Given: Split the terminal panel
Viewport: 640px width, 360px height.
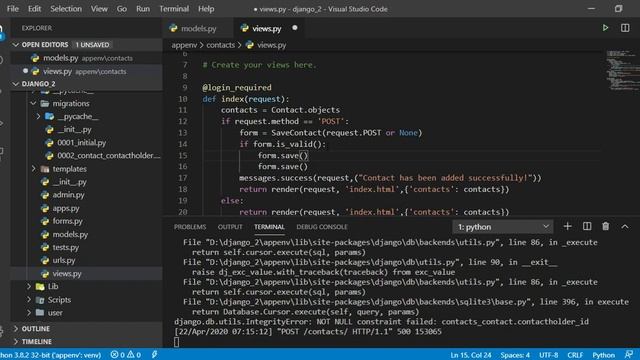Looking at the screenshot, I should [587, 227].
